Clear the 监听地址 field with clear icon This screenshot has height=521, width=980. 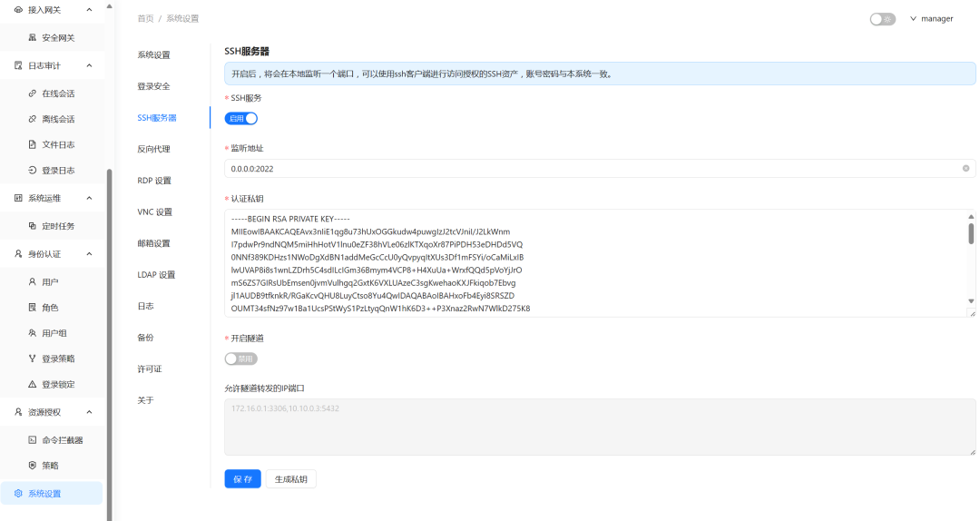965,168
